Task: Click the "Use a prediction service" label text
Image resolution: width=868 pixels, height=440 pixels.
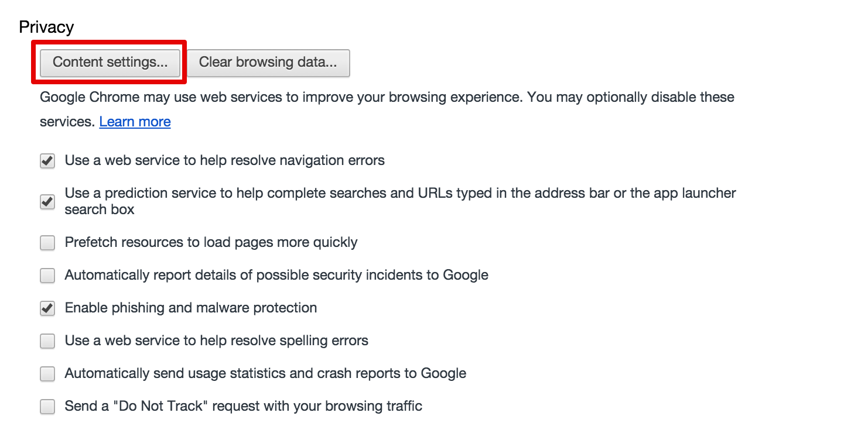Action: click(x=400, y=193)
